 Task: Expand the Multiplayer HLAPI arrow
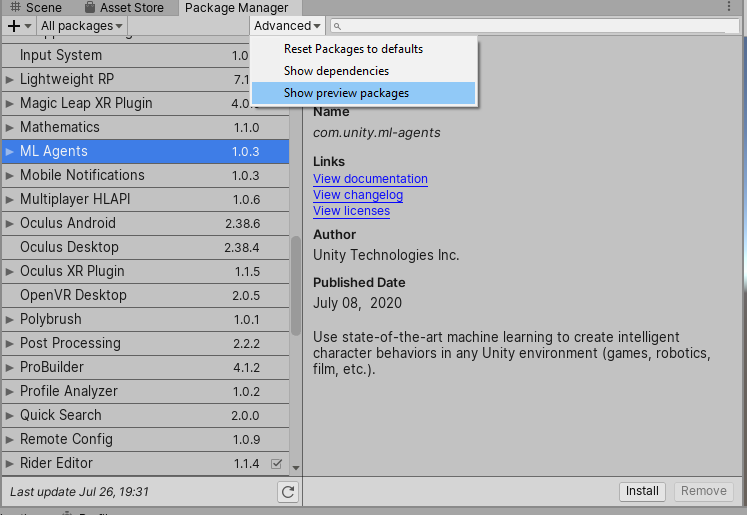[x=10, y=200]
